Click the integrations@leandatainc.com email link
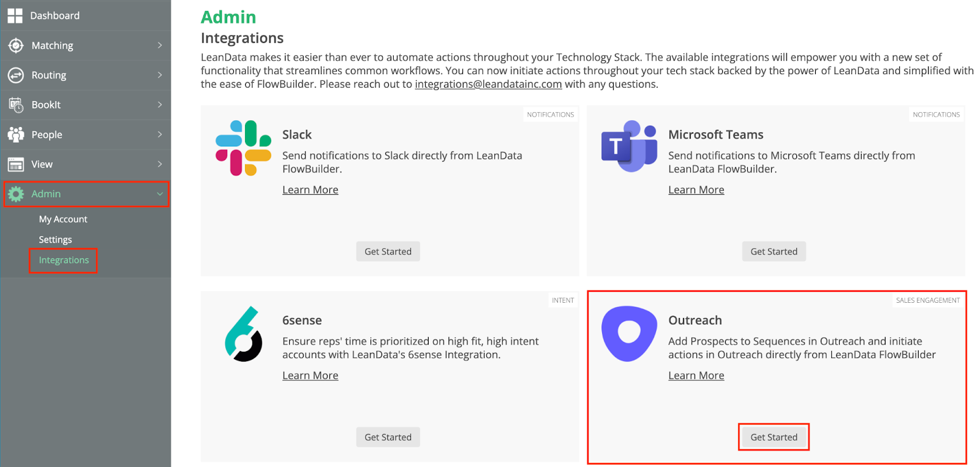This screenshot has width=980, height=467. (x=488, y=84)
